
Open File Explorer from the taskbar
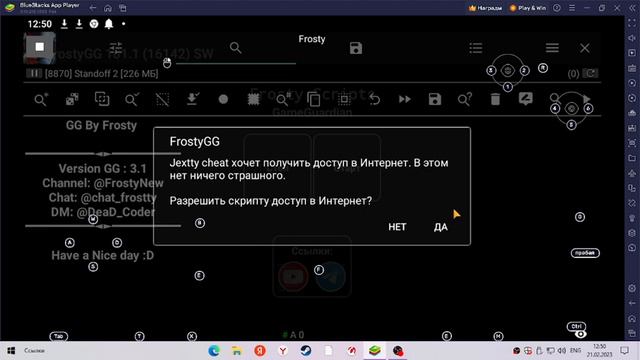pos(237,351)
